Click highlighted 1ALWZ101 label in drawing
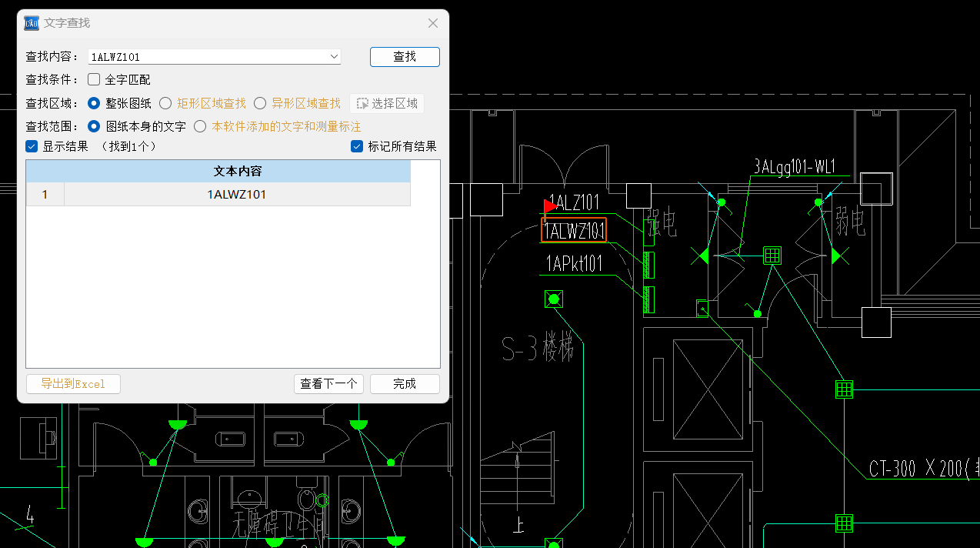This screenshot has height=548, width=980. coord(574,230)
